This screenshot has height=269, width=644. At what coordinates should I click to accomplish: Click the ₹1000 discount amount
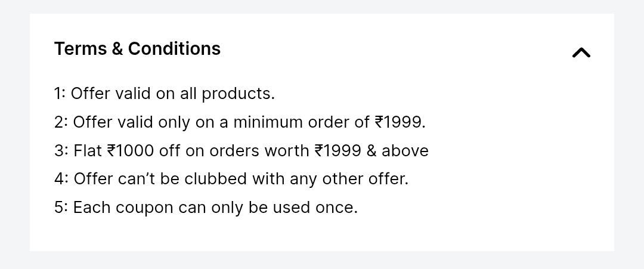pos(130,151)
